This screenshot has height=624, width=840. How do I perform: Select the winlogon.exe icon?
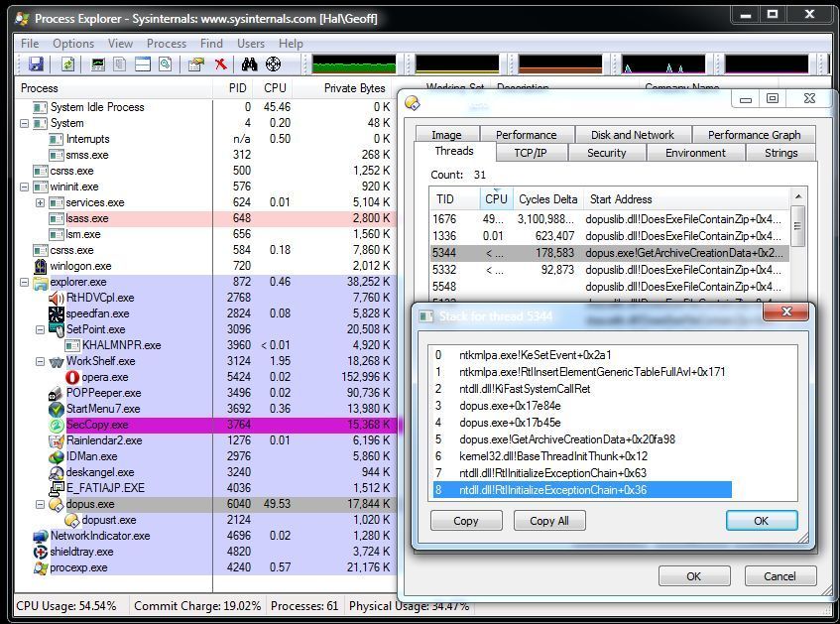pos(41,266)
